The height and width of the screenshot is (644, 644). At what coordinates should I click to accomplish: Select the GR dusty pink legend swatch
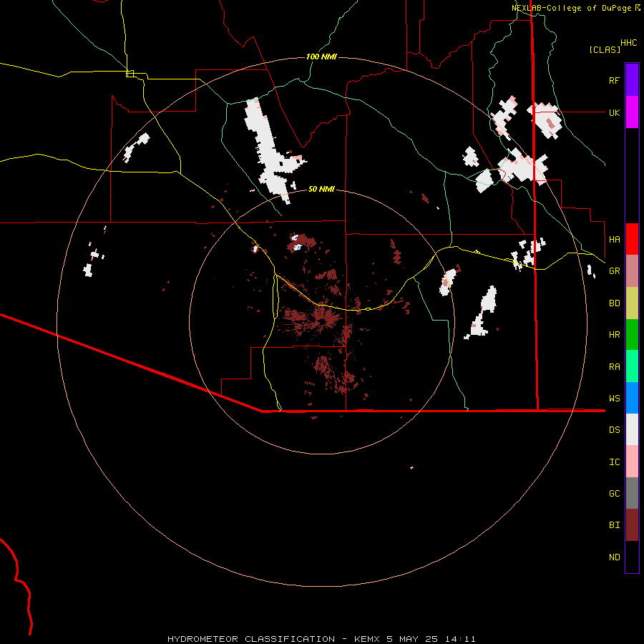[632, 271]
